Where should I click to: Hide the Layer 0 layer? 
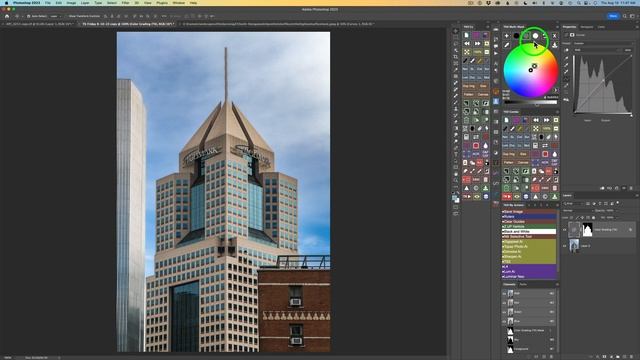pyautogui.click(x=565, y=246)
